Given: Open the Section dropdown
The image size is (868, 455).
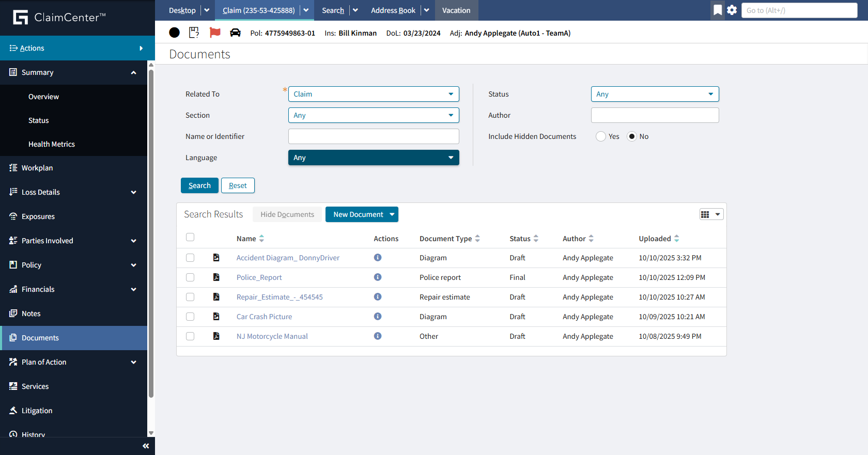Looking at the screenshot, I should [374, 115].
